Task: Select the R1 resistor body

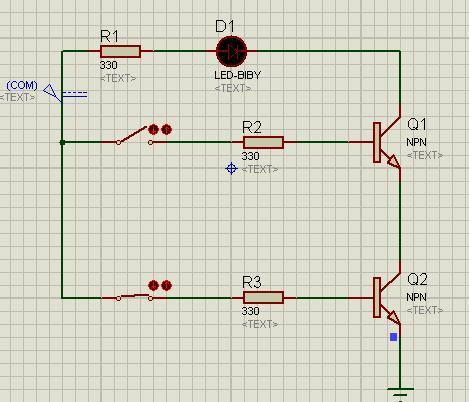Action: [x=120, y=52]
